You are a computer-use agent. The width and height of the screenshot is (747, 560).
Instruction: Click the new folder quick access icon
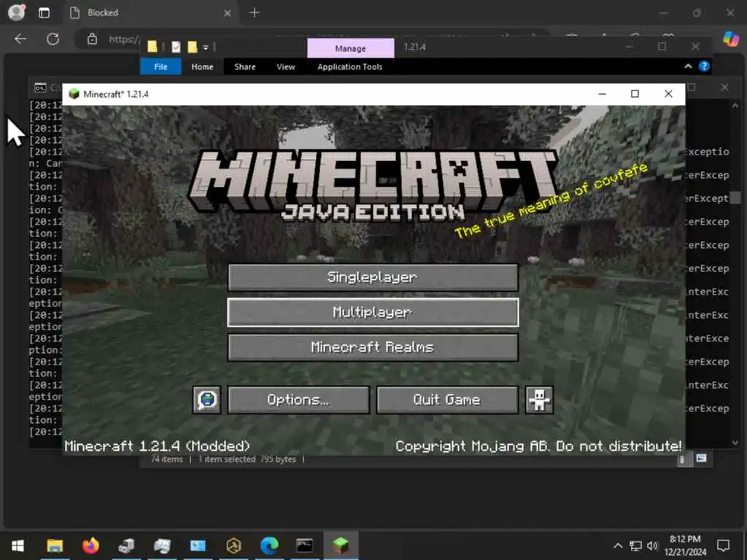click(192, 47)
